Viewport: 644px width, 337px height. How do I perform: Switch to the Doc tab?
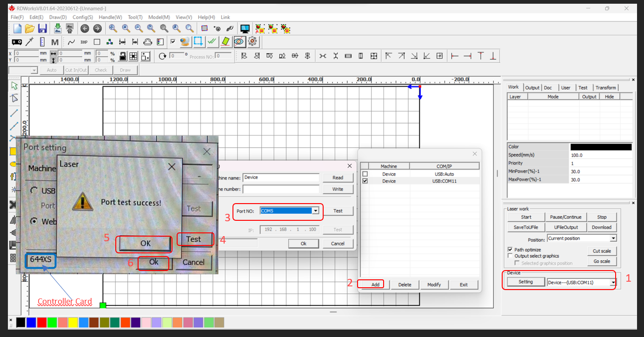[x=548, y=87]
